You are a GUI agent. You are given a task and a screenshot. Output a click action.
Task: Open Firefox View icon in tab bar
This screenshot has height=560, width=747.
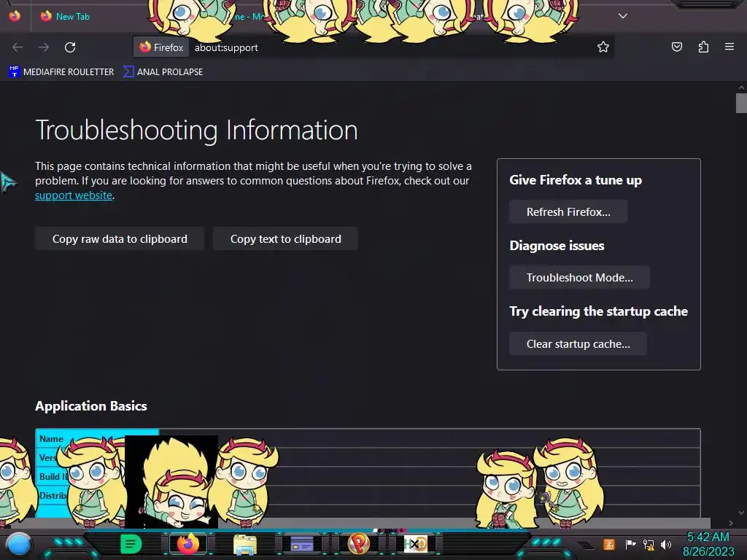(x=15, y=16)
